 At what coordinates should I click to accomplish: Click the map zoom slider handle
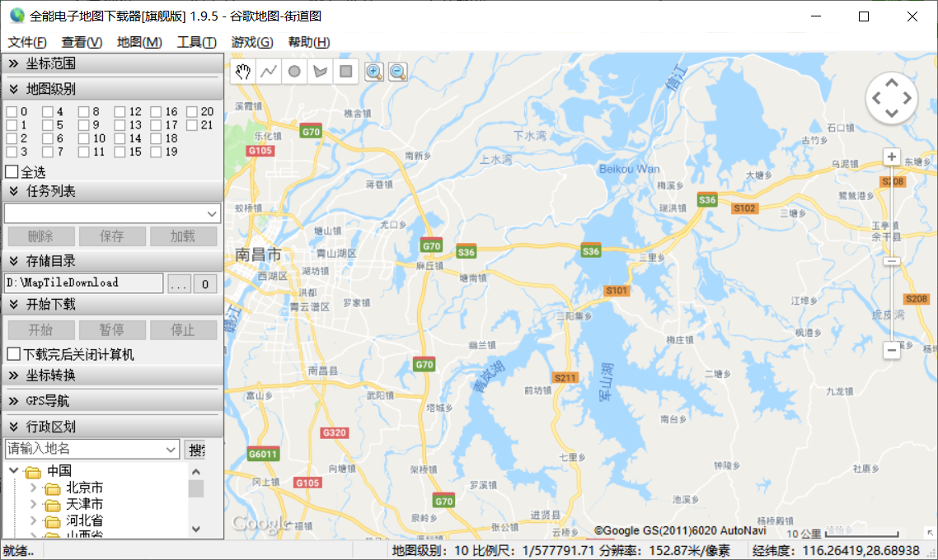click(891, 261)
